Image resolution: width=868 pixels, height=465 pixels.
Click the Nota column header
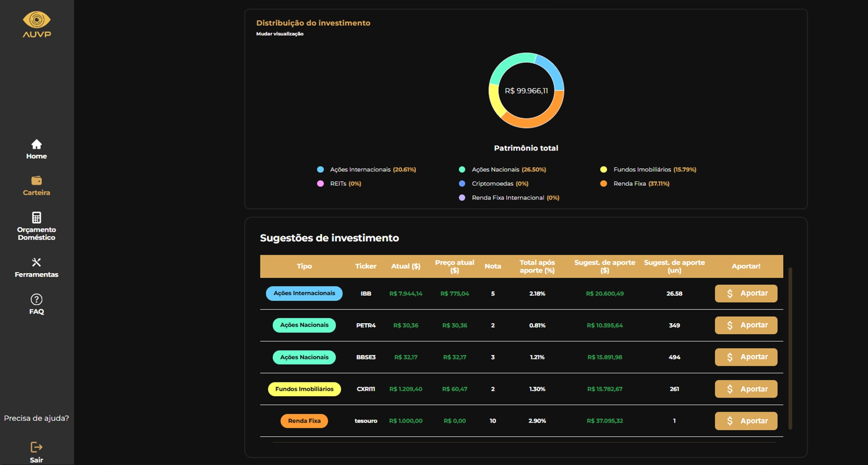coord(492,266)
